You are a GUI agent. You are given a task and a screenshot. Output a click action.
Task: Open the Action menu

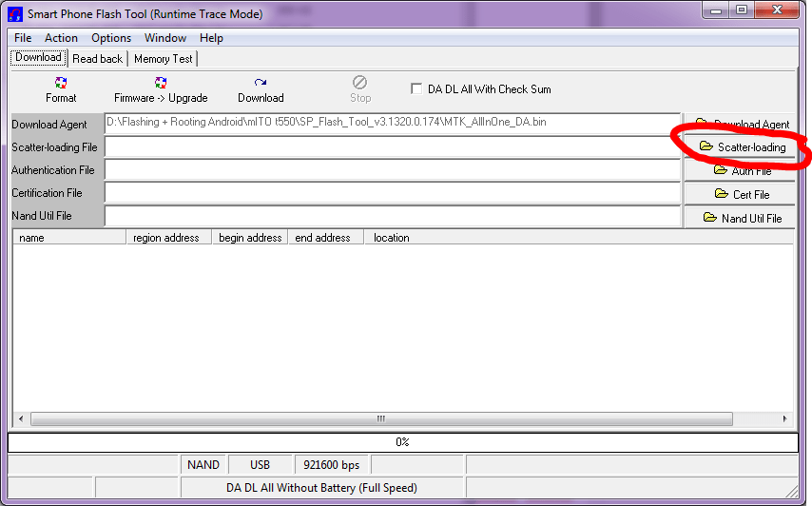pos(61,38)
